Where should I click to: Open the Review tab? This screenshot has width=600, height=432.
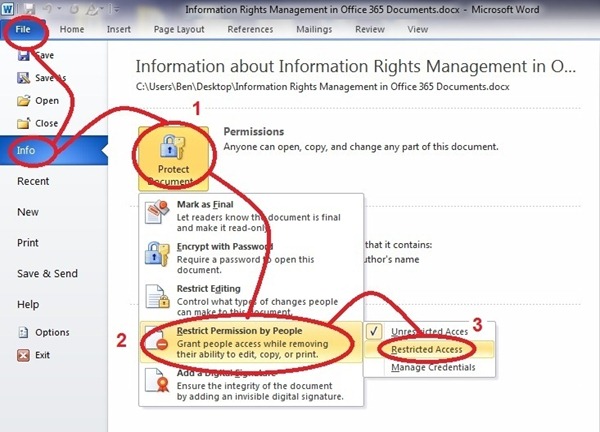370,29
